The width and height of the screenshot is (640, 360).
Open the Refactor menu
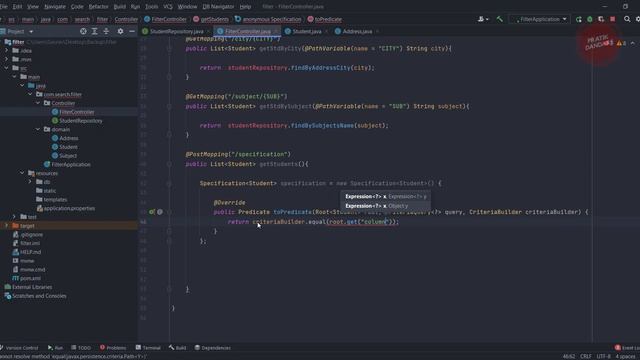coord(98,7)
